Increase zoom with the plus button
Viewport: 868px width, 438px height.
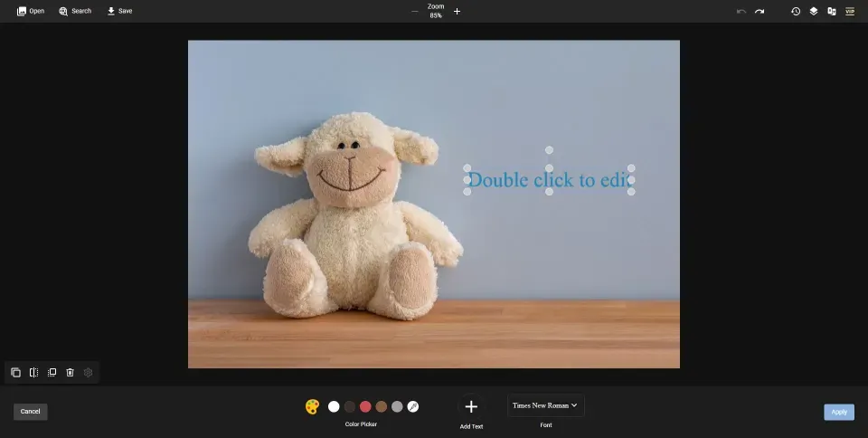(457, 11)
